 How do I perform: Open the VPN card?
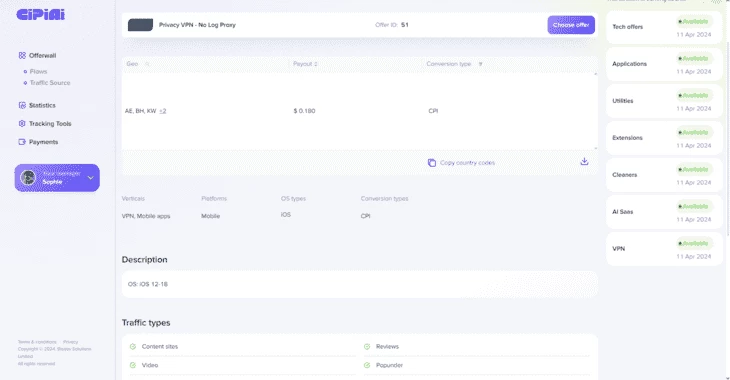coord(663,249)
